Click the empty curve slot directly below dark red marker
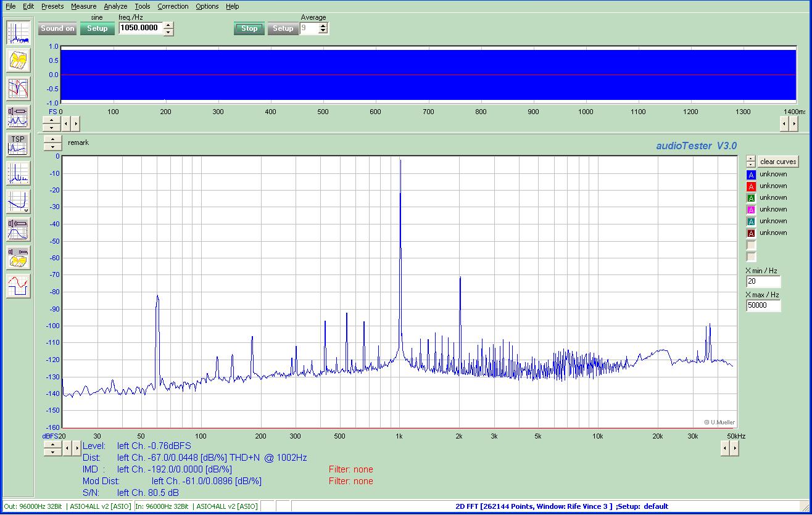This screenshot has height=515, width=812. [x=751, y=245]
